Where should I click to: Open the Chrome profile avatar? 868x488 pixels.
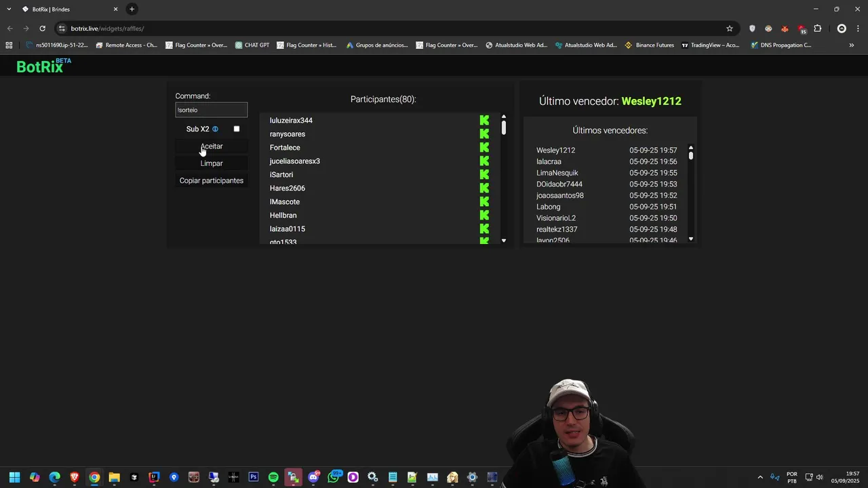(842, 28)
